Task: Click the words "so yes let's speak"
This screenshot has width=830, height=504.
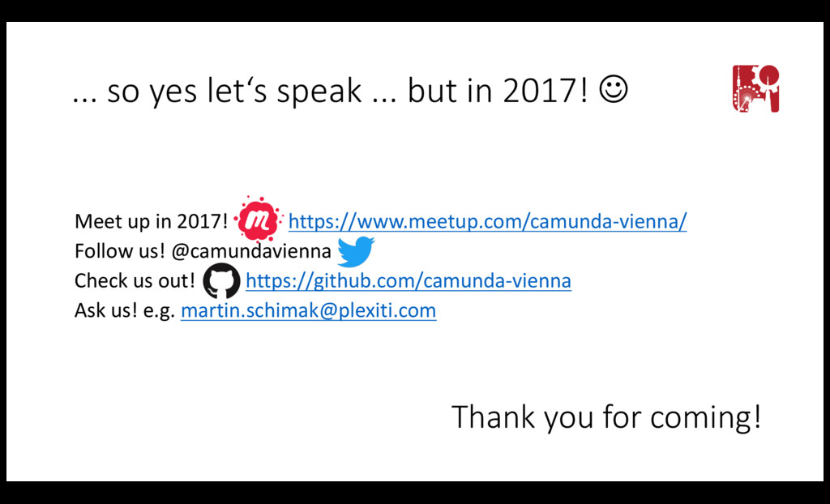Action: point(234,92)
